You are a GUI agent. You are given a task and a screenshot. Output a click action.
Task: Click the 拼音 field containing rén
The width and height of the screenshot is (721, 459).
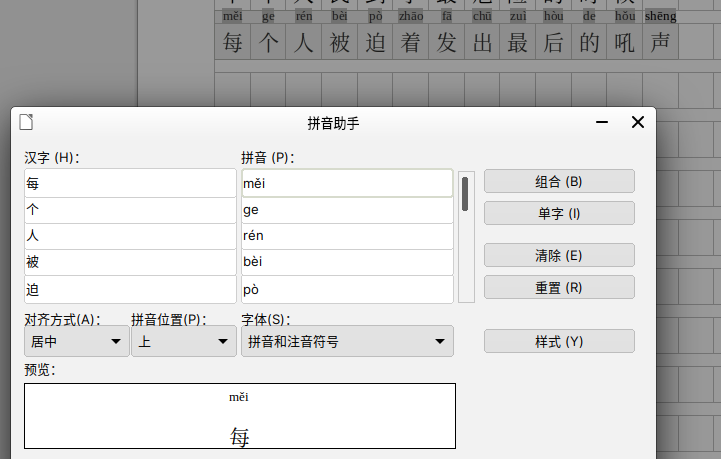point(347,236)
